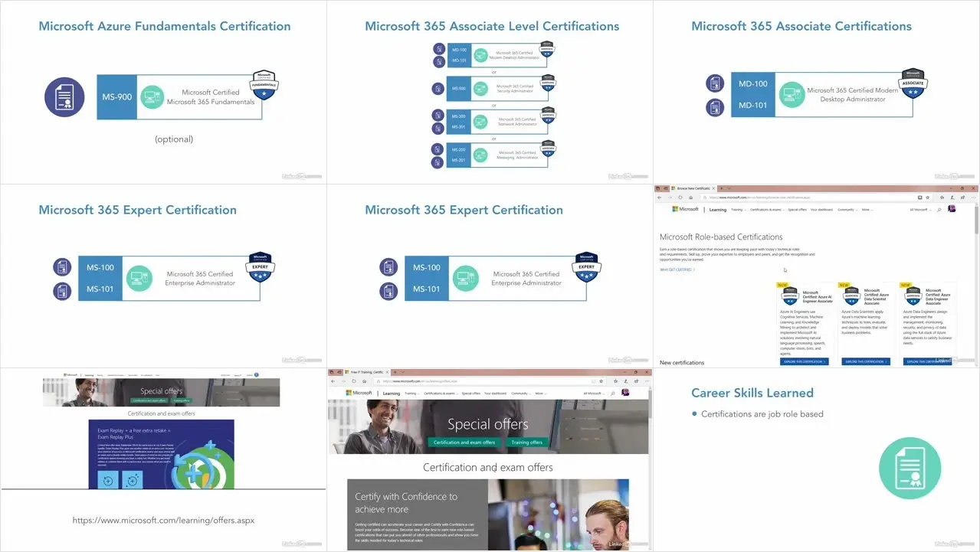Click browser back arrow on Role-based Certifications page
980x552 pixels.
(659, 198)
